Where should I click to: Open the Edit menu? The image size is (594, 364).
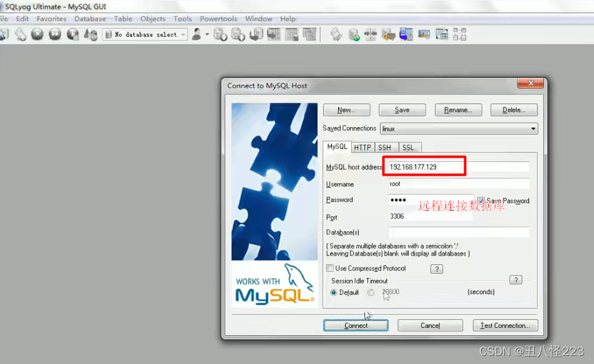22,19
